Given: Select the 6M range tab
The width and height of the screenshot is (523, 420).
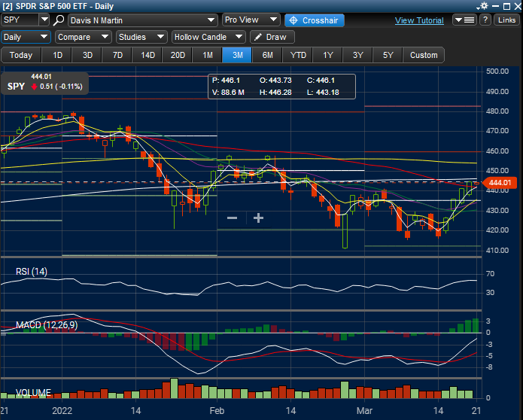Looking at the screenshot, I should [x=267, y=55].
